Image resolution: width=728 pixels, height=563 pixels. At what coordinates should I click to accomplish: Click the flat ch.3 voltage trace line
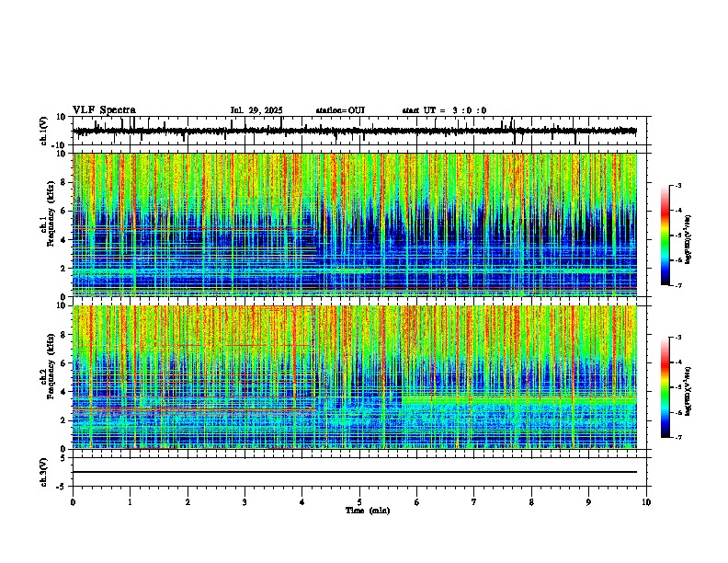(355, 472)
